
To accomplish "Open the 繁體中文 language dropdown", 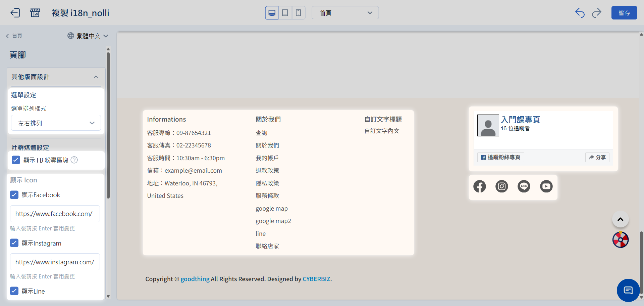I will point(88,36).
